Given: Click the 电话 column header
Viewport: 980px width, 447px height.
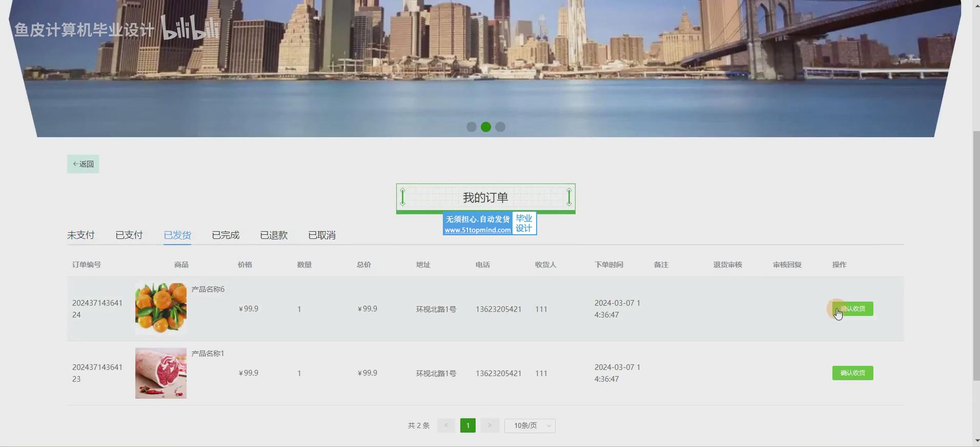Looking at the screenshot, I should [x=483, y=265].
